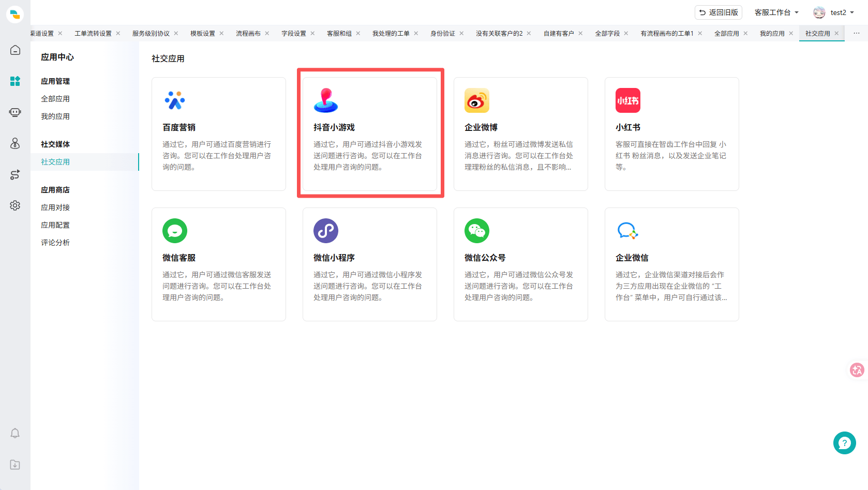
Task: Click the 微信客服 green chat icon
Action: tap(175, 231)
